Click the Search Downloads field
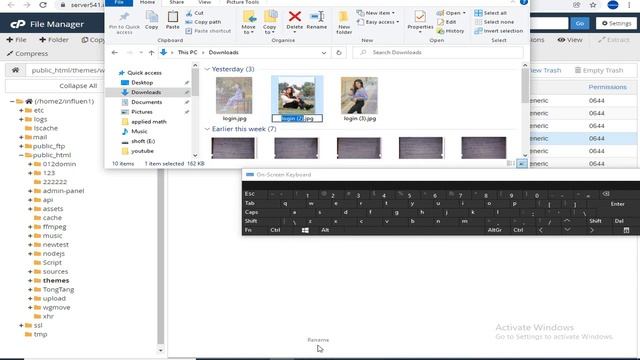 tap(438, 53)
